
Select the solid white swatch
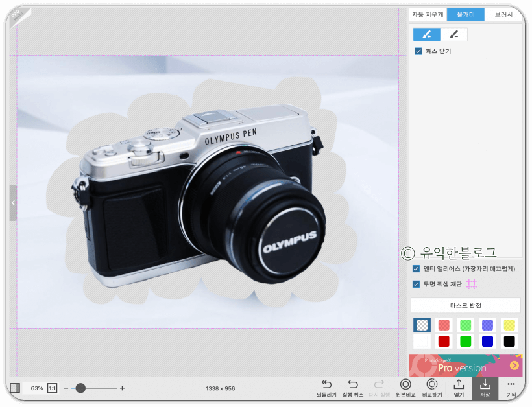422,342
